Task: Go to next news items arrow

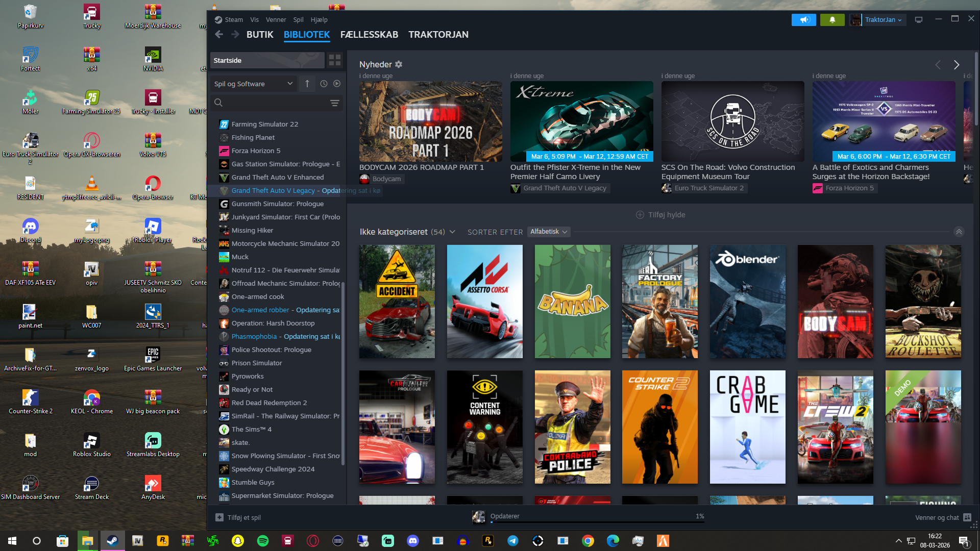Action: pyautogui.click(x=957, y=65)
